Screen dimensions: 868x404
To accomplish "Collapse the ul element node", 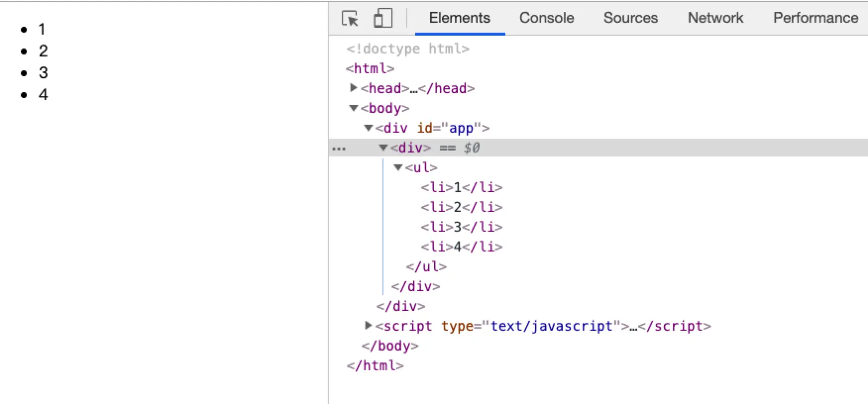I will (x=398, y=167).
